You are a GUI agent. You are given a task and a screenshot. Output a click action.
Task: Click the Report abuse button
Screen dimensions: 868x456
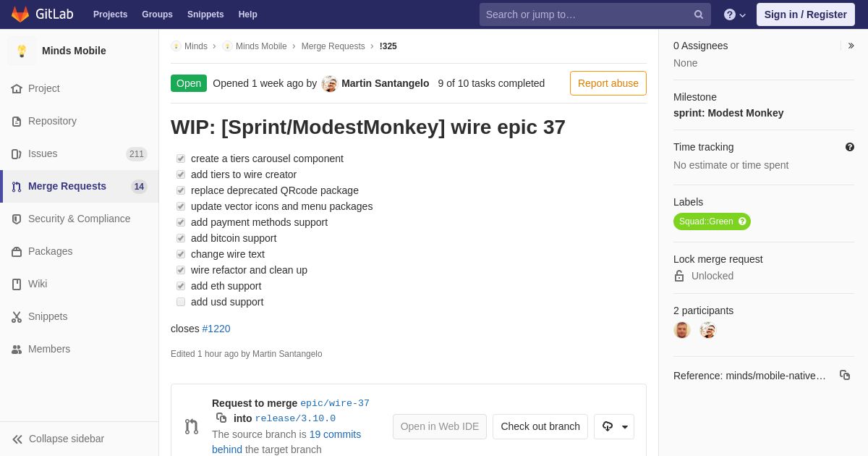point(608,83)
